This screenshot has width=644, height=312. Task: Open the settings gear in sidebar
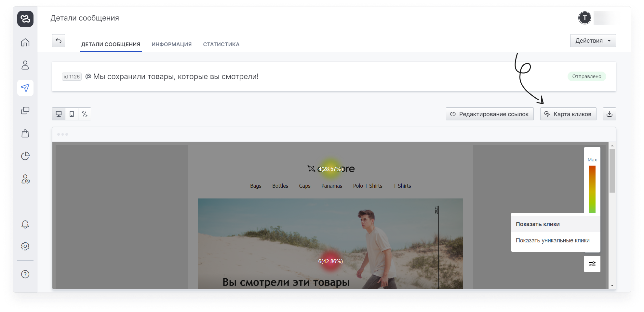pyautogui.click(x=25, y=246)
